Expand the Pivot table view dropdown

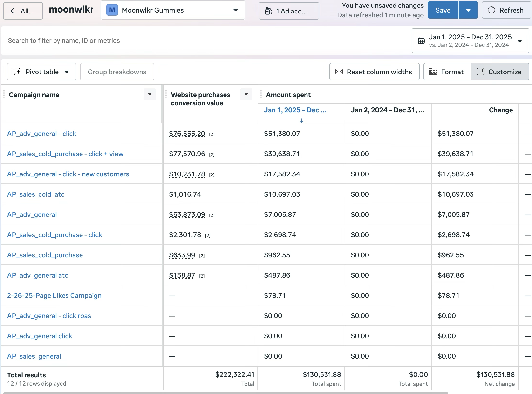[41, 72]
